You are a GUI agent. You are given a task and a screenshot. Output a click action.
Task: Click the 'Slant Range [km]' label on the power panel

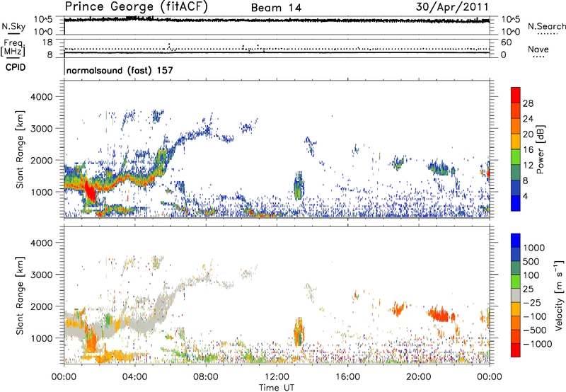coord(20,150)
